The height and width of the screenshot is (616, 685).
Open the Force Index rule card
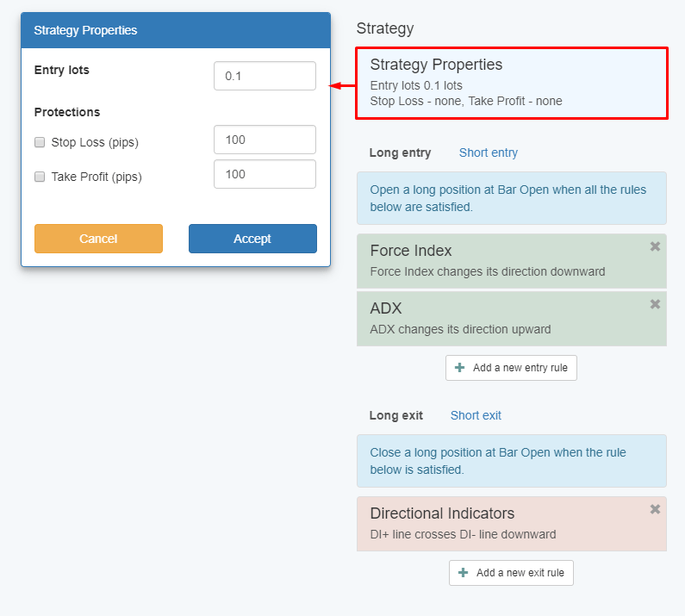pyautogui.click(x=500, y=260)
